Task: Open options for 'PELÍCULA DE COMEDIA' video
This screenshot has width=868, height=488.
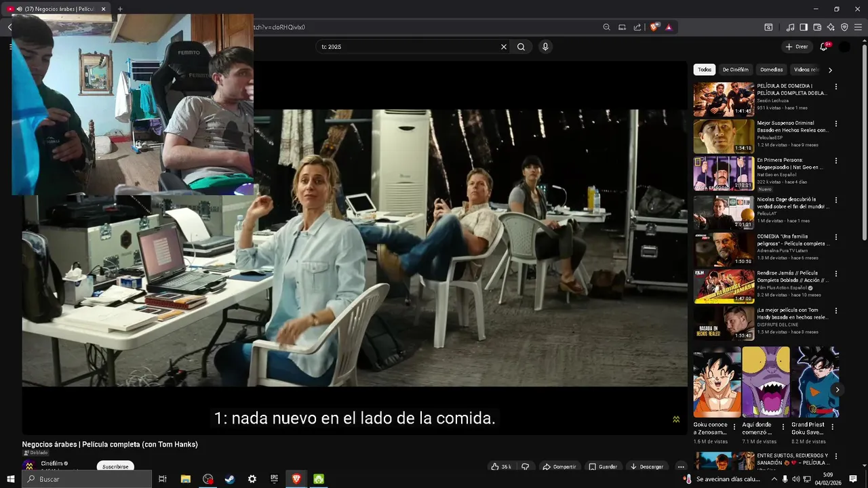Action: pos(836,87)
